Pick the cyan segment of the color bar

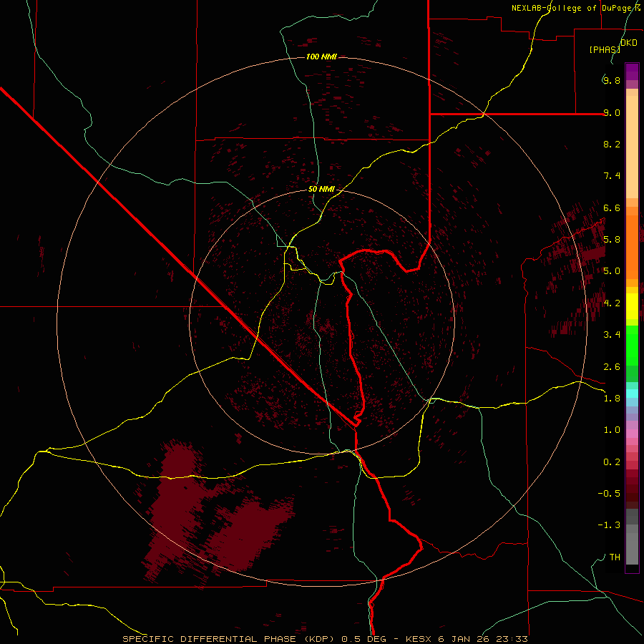coord(632,394)
